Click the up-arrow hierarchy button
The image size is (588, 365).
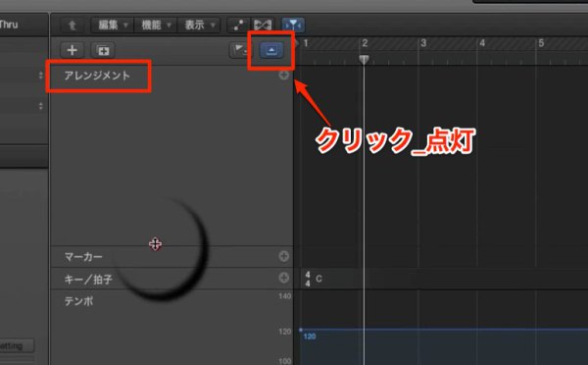tap(72, 26)
